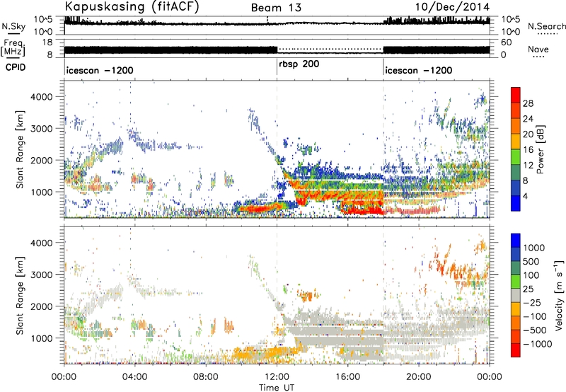
Task: Click the 'Velocity [m s⁻¹]' colorbar label
Action: coord(559,295)
